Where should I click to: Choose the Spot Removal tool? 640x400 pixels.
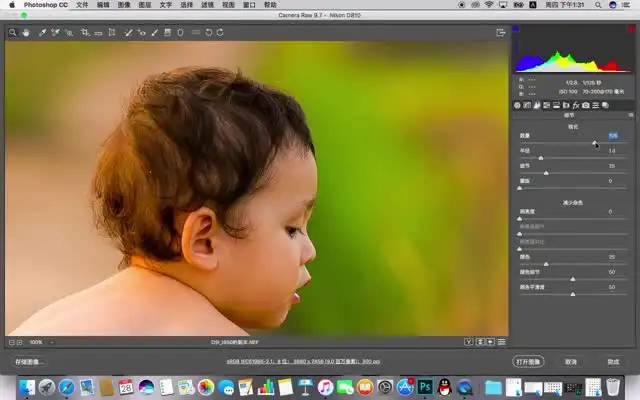click(x=129, y=33)
